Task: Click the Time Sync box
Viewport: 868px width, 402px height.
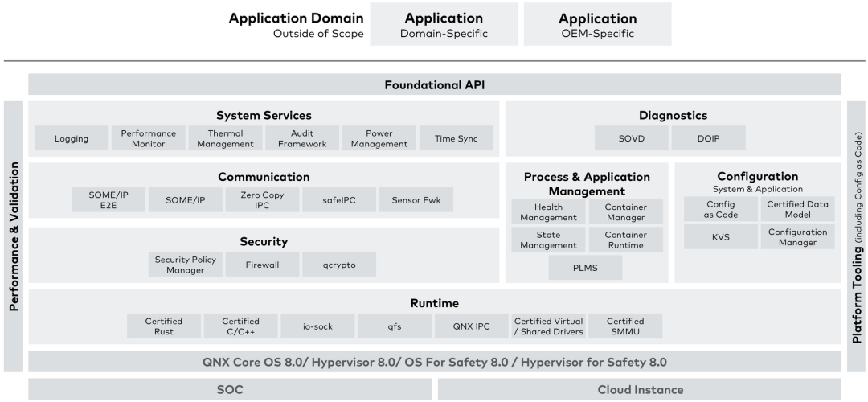Action: coord(457,138)
